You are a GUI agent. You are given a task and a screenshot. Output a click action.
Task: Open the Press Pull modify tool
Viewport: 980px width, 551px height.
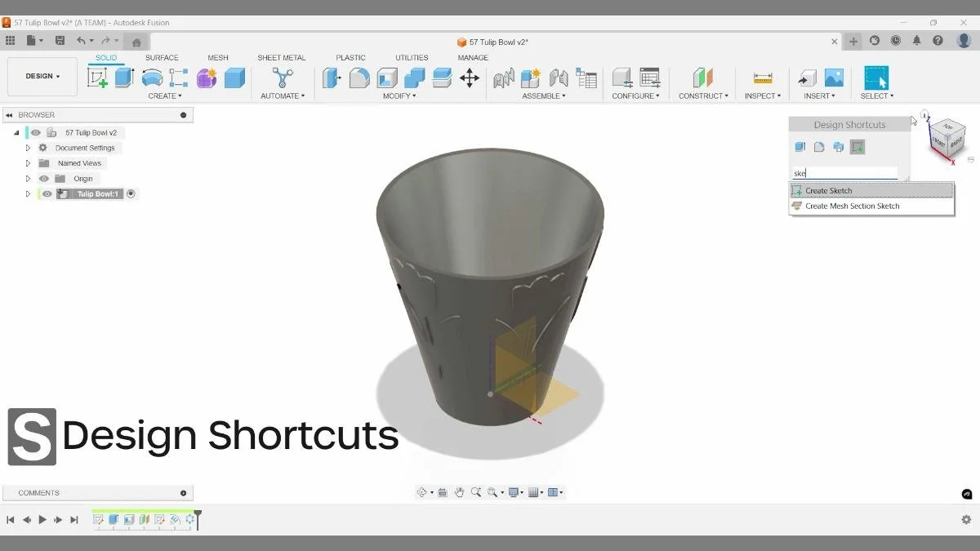(332, 78)
